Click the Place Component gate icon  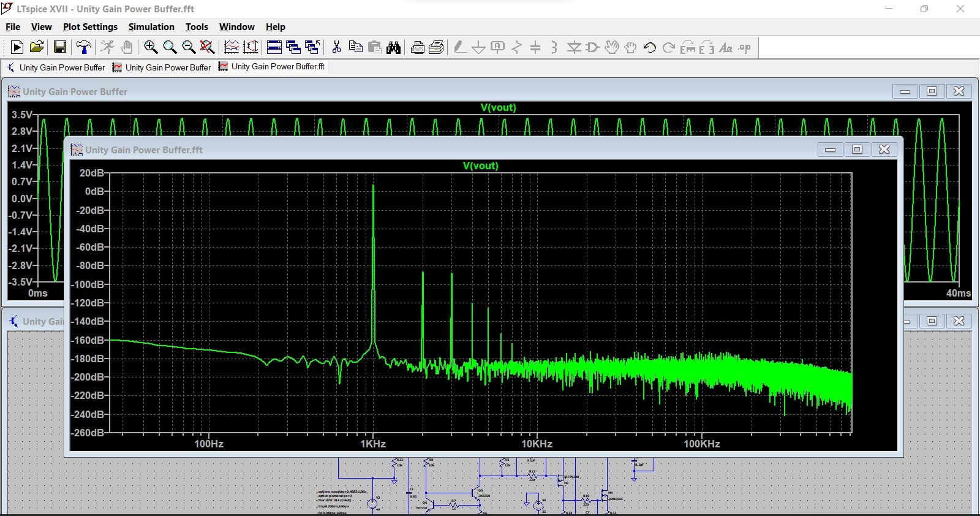(593, 47)
